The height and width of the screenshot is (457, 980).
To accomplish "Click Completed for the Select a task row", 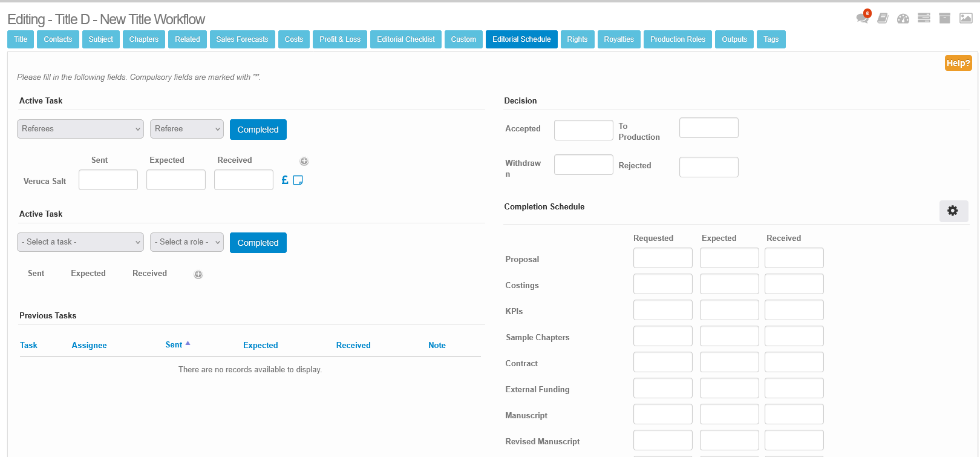I will tap(258, 243).
